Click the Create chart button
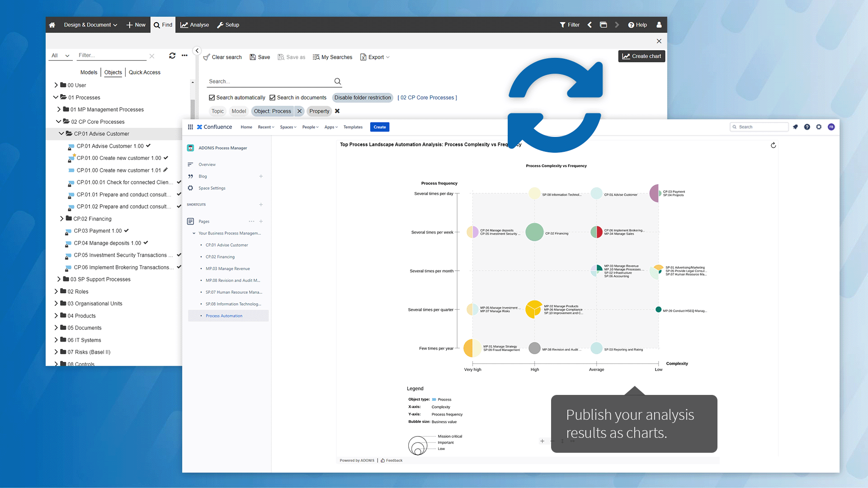This screenshot has height=488, width=868. [641, 56]
